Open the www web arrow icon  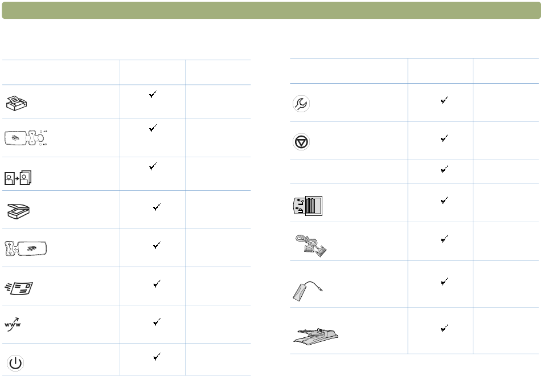pos(13,324)
